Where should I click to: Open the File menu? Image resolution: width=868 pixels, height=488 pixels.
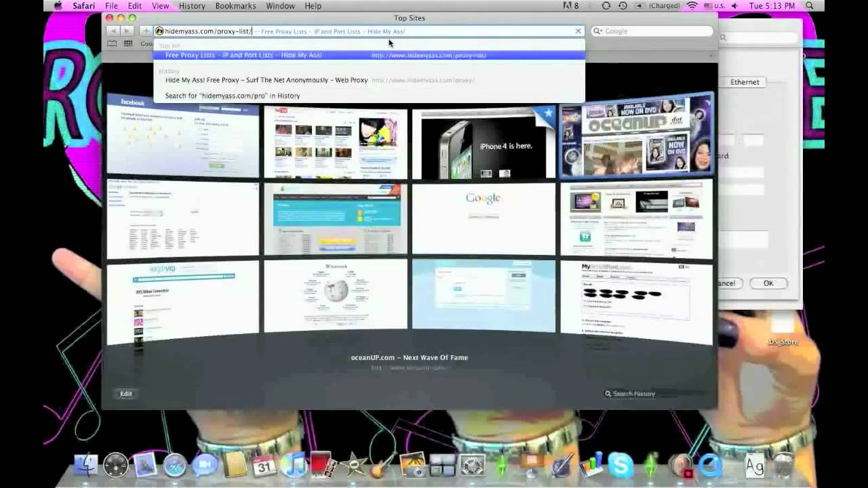pos(111,5)
